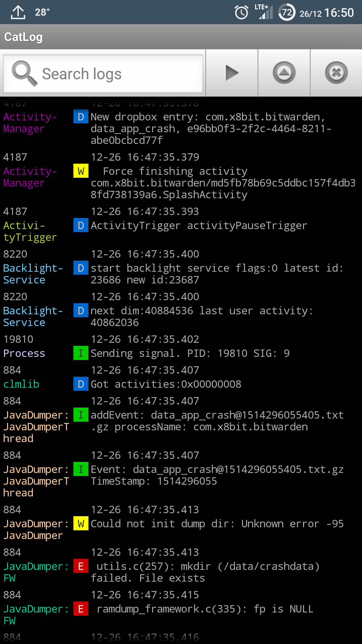362x644 pixels.
Task: Tap the green I badge beside Sending signal
Action: coord(81,353)
